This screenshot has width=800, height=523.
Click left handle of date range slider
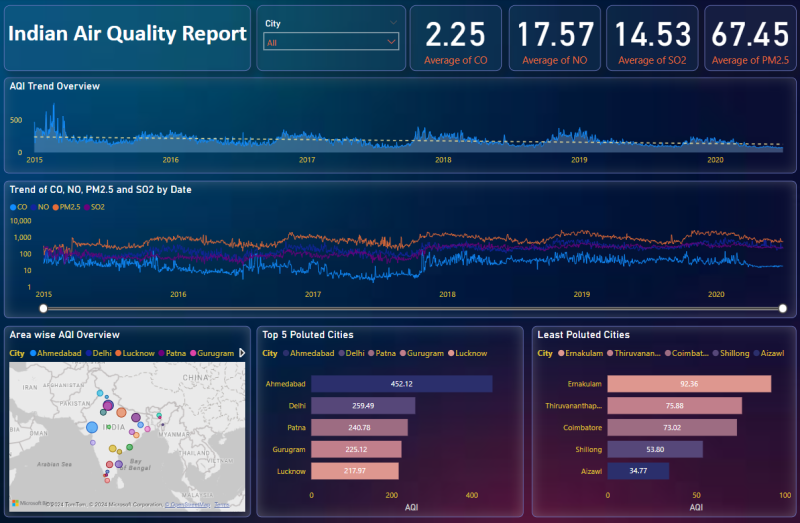pos(42,308)
